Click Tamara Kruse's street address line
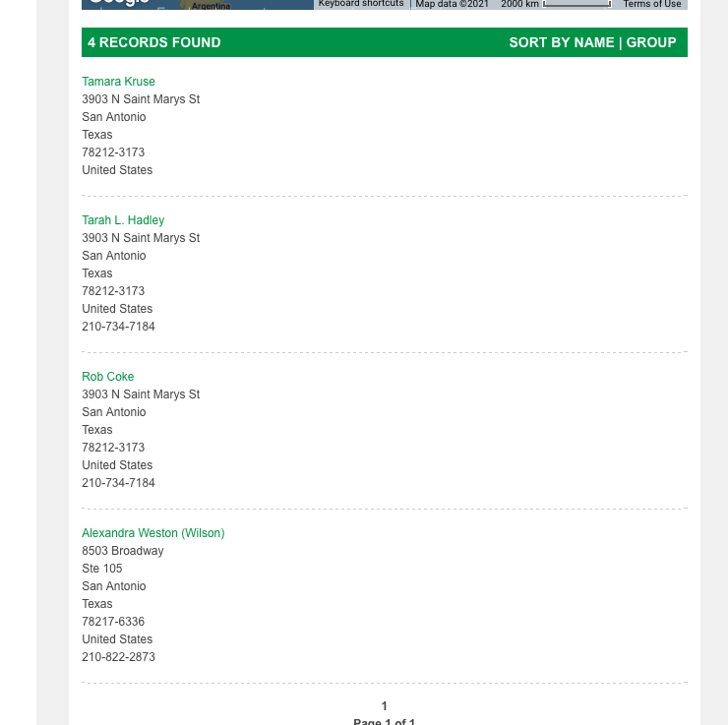The width and height of the screenshot is (728, 725). click(141, 99)
